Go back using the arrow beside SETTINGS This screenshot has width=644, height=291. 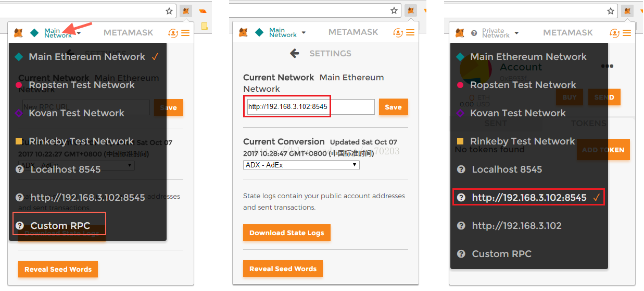click(x=295, y=53)
